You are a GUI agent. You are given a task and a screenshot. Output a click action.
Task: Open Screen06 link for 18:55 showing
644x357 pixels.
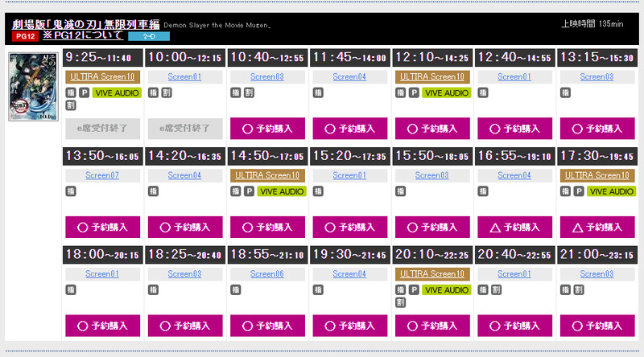[266, 273]
